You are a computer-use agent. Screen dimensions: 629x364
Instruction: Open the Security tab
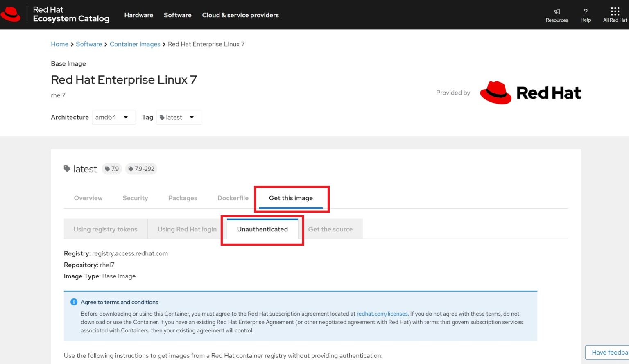coord(135,198)
